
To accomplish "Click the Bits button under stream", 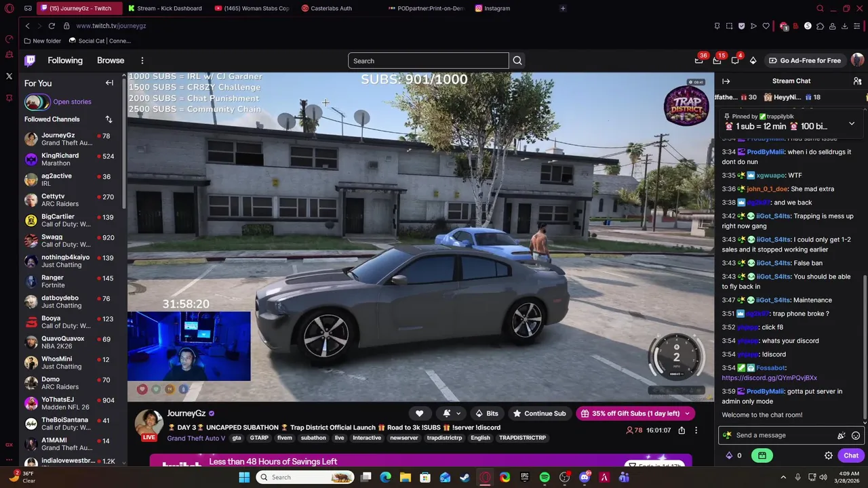I will coord(486,413).
